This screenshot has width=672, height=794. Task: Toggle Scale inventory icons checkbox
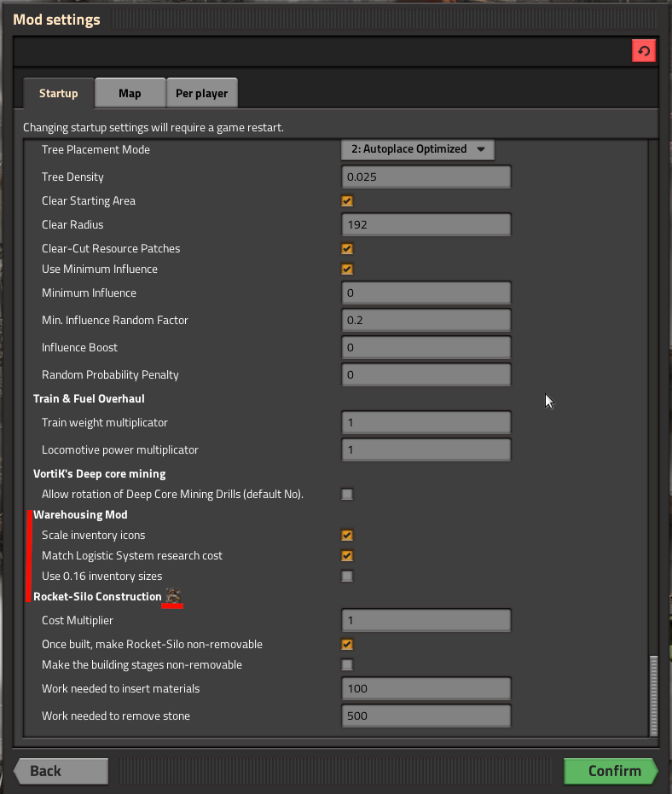[x=347, y=536]
